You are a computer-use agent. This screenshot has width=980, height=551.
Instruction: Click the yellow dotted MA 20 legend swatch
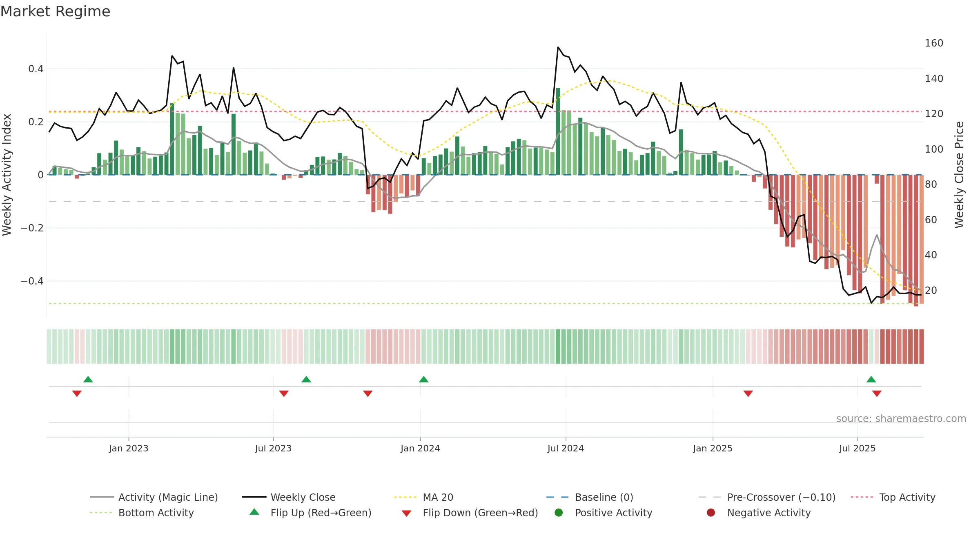(406, 497)
